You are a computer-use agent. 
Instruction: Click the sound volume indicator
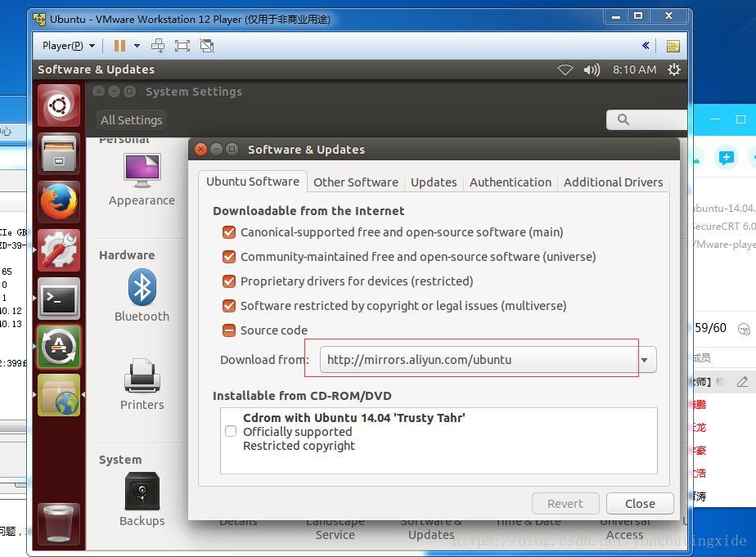592,70
